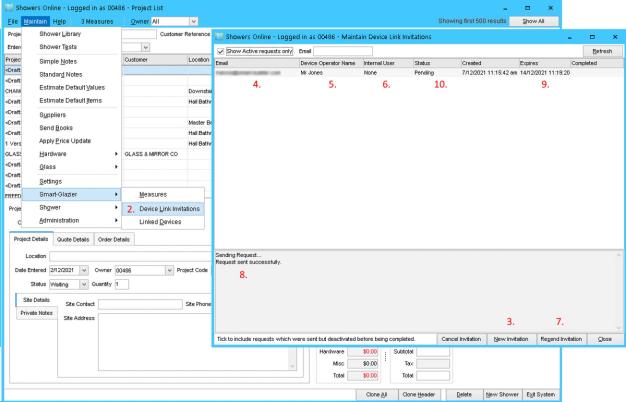This screenshot has width=626, height=402.
Task: Open Settings from Maintain menu
Action: pos(50,182)
